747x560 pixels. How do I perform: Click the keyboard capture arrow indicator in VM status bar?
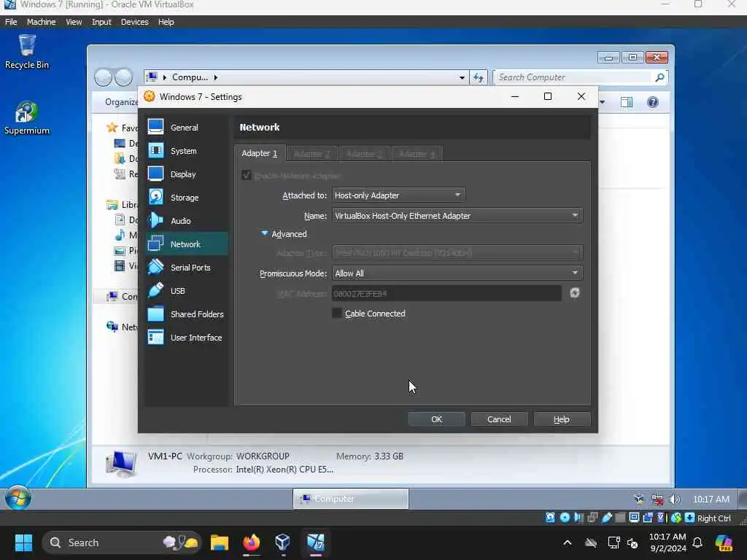tap(689, 518)
